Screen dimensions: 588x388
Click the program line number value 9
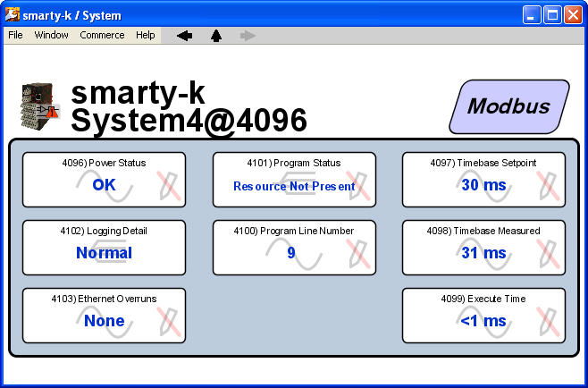[x=291, y=253]
